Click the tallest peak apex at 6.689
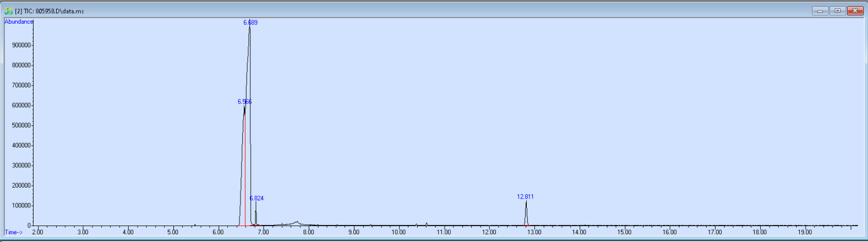The height and width of the screenshot is (242, 868). click(x=249, y=28)
